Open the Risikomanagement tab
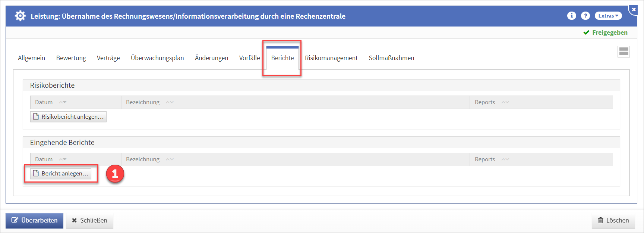 (331, 58)
